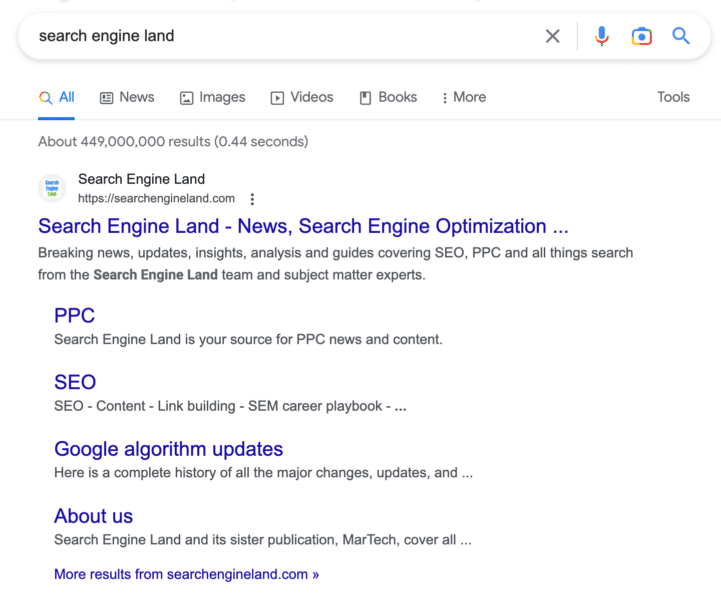Click into the search query input field
This screenshot has width=721, height=600.
280,36
